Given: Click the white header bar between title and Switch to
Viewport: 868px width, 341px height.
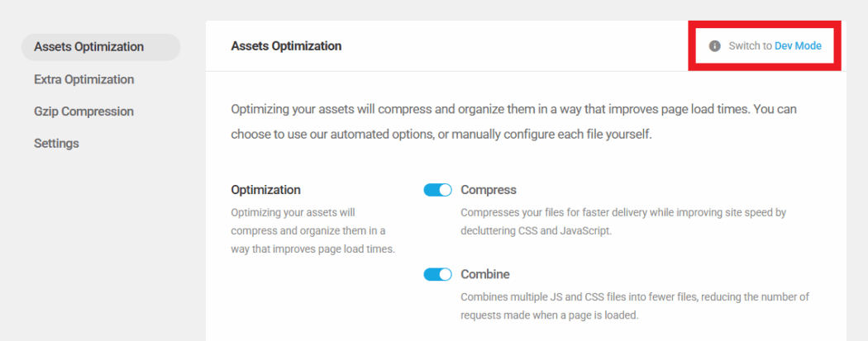Looking at the screenshot, I should 513,46.
